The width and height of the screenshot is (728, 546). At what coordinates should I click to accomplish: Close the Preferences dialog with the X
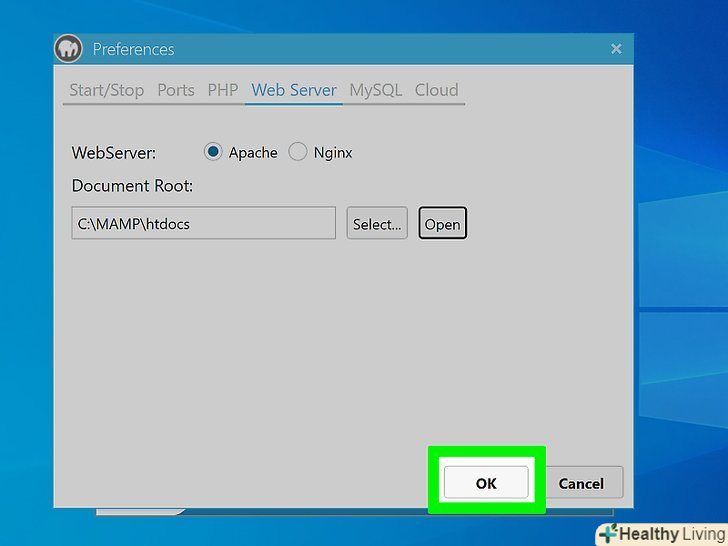[x=616, y=49]
